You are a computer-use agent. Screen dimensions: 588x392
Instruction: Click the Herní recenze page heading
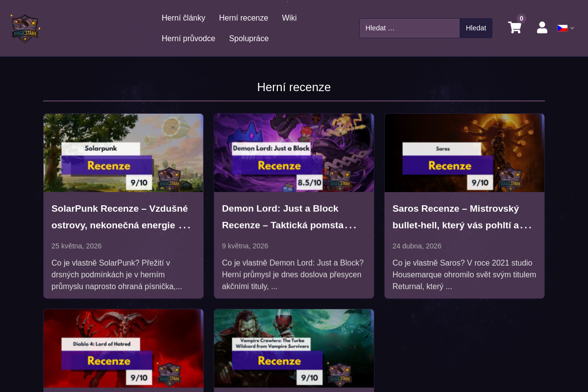294,87
